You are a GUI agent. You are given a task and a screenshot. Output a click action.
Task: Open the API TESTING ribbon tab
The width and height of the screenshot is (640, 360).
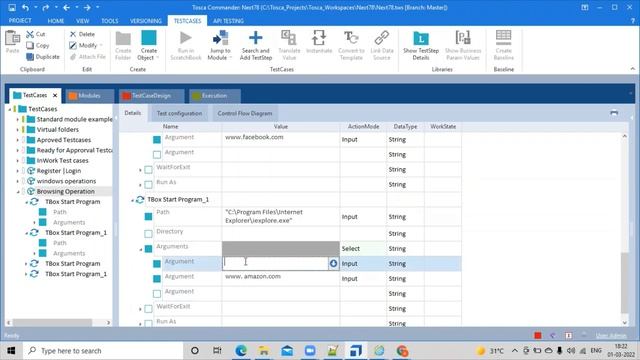tap(228, 20)
